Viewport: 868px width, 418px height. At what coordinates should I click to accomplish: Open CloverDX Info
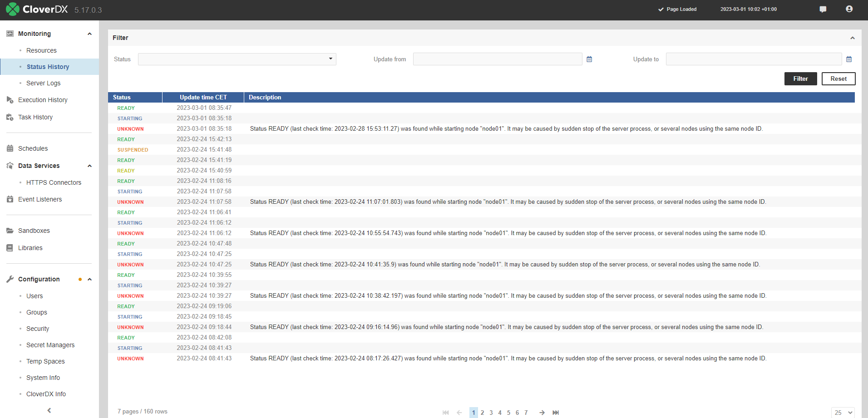(46, 394)
